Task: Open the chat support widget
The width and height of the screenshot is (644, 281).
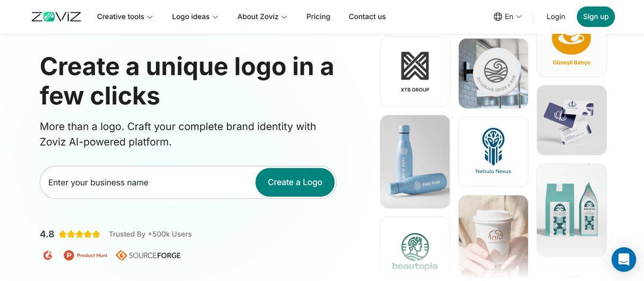Action: click(x=624, y=260)
